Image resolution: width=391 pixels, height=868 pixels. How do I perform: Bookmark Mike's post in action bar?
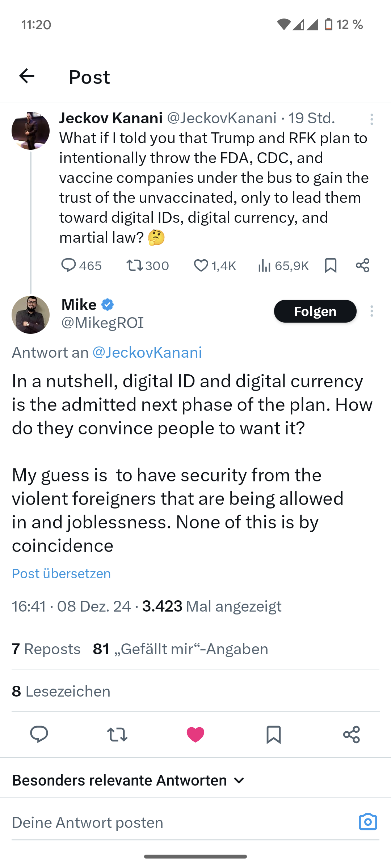[x=273, y=735]
